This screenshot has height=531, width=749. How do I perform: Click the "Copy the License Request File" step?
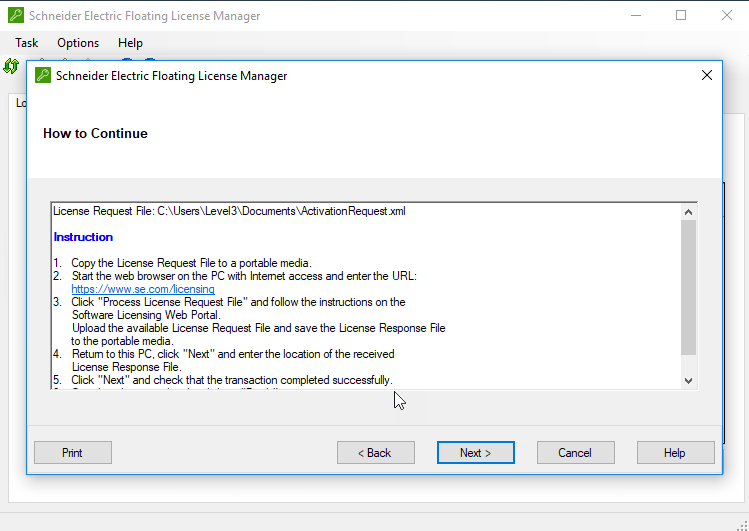pyautogui.click(x=191, y=263)
